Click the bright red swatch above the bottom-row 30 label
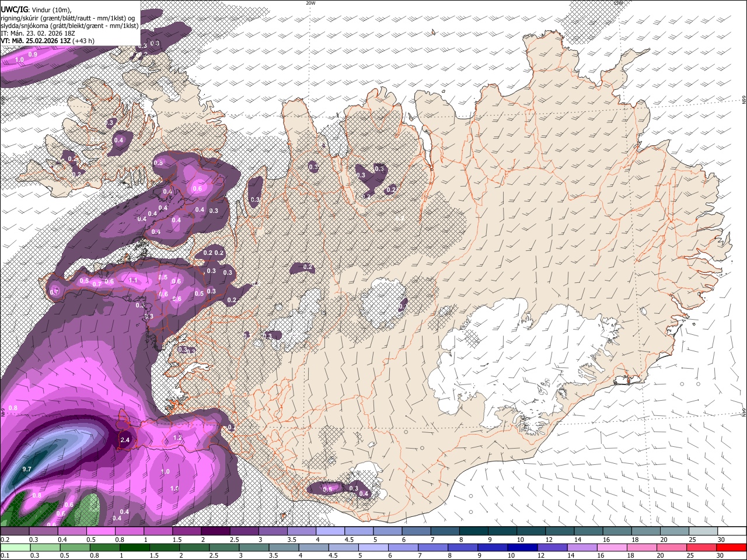 point(732,547)
